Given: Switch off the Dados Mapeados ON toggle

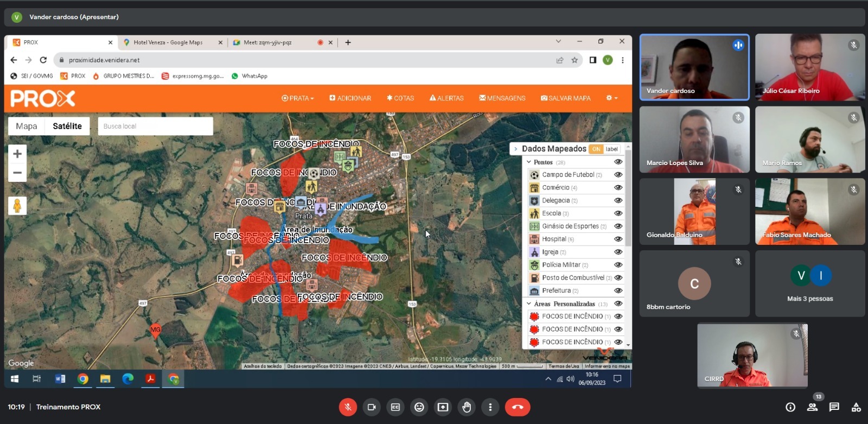Looking at the screenshot, I should click(596, 149).
